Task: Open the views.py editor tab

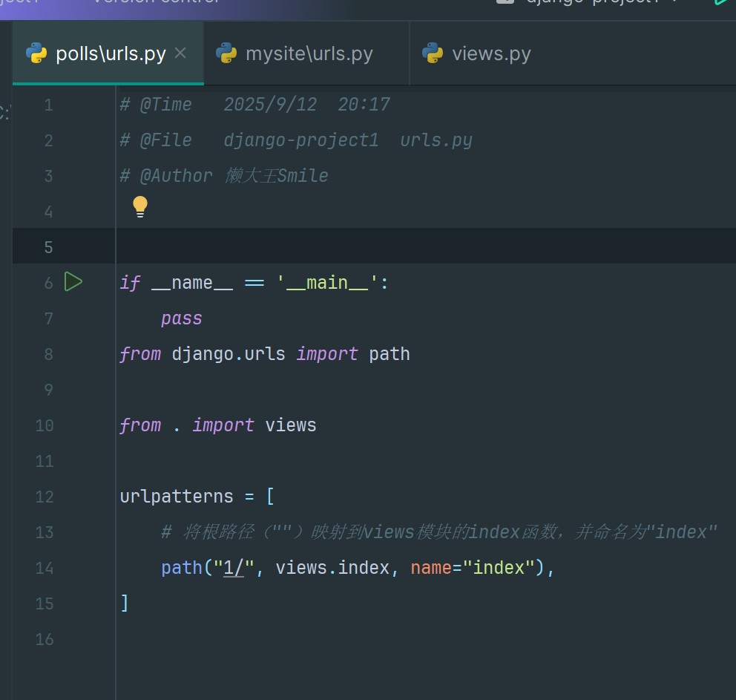Action: (x=490, y=54)
